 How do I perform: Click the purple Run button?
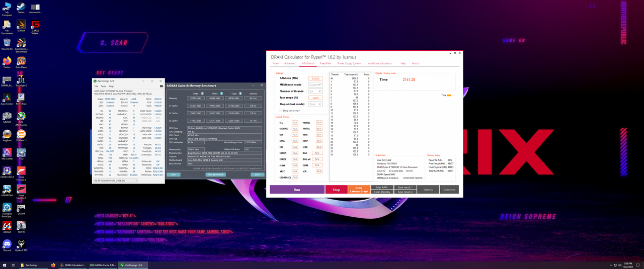[x=297, y=190]
